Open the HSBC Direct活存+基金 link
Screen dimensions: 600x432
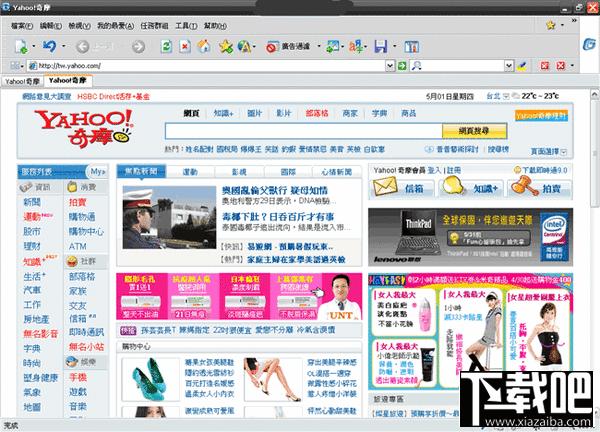(113, 97)
